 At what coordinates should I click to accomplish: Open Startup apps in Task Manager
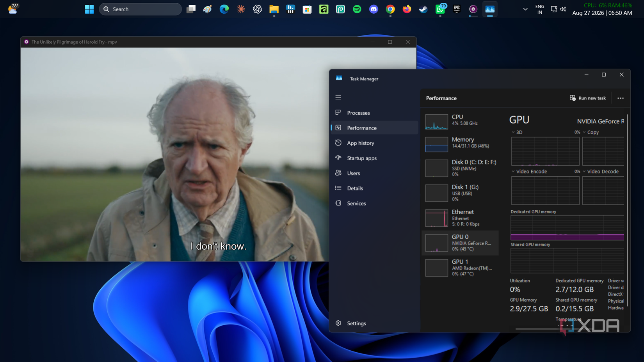point(374,158)
